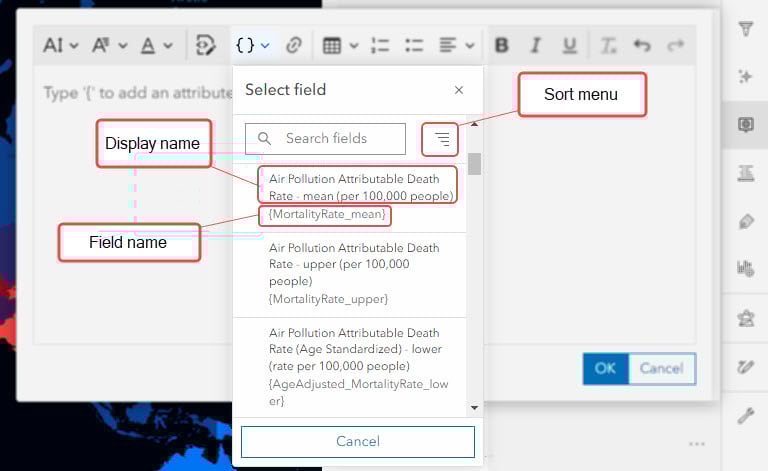Click the text editor area placeholder

138,93
